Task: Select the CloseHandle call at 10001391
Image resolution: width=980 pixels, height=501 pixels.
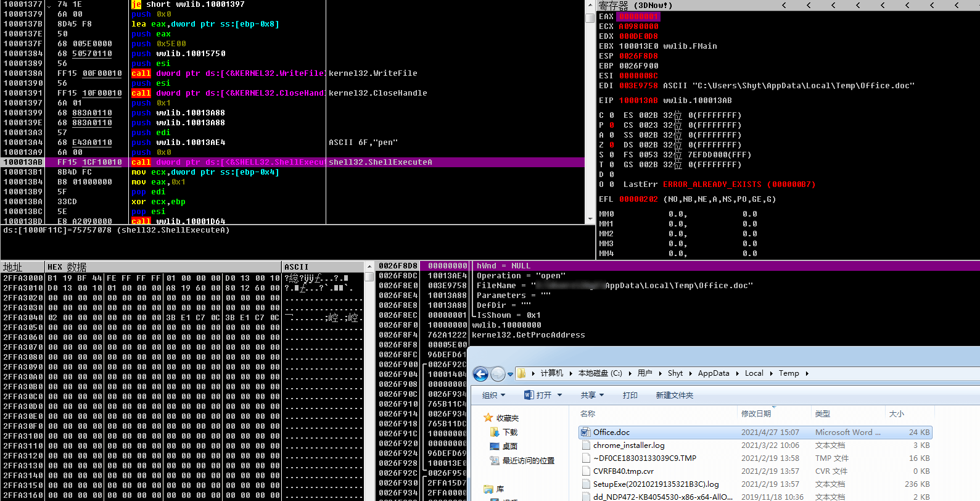Action: point(292,93)
